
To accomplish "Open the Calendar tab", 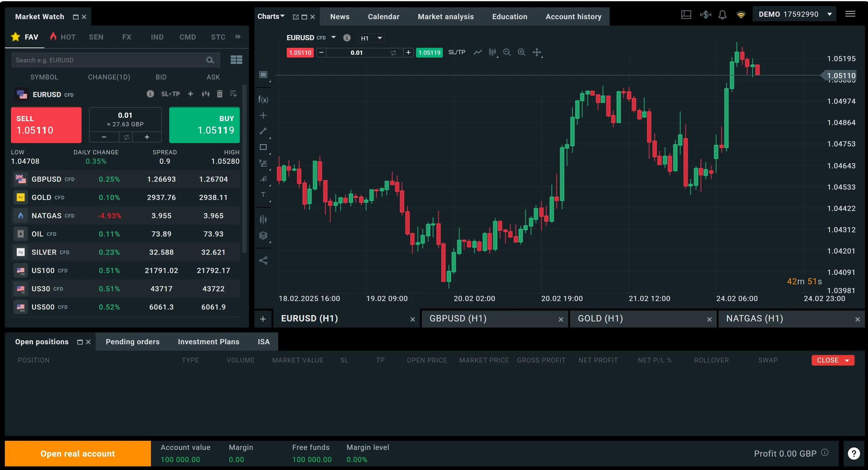I will point(383,16).
